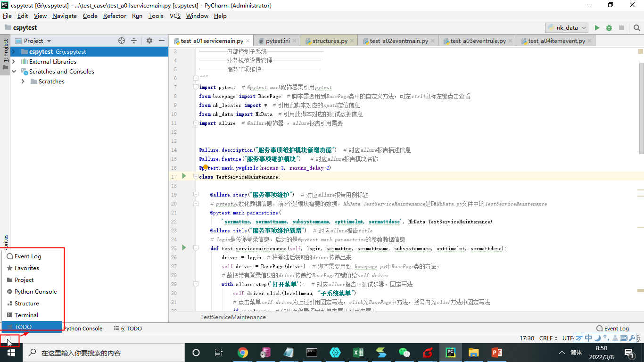Fold the class TestServiceMaintenance block on line 17
644x362 pixels.
click(x=195, y=177)
